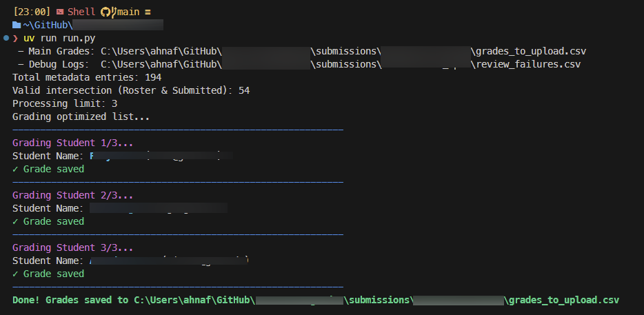Click the GitHub logo icon in prompt
644x315 pixels.
tap(105, 12)
